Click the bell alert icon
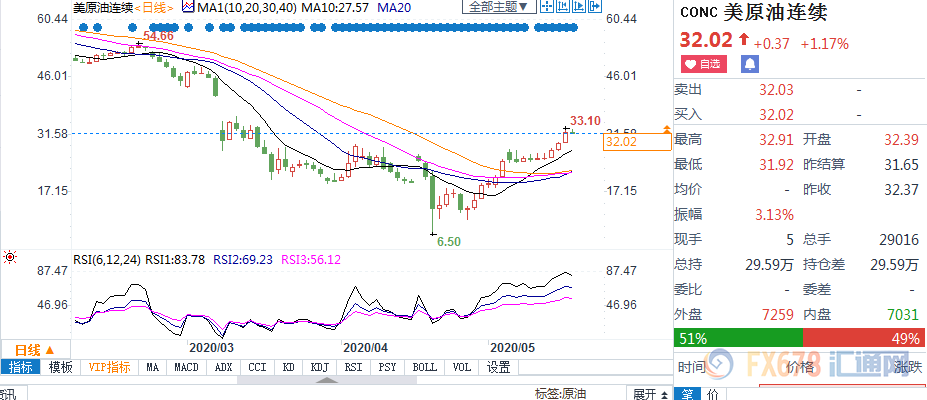 point(750,64)
